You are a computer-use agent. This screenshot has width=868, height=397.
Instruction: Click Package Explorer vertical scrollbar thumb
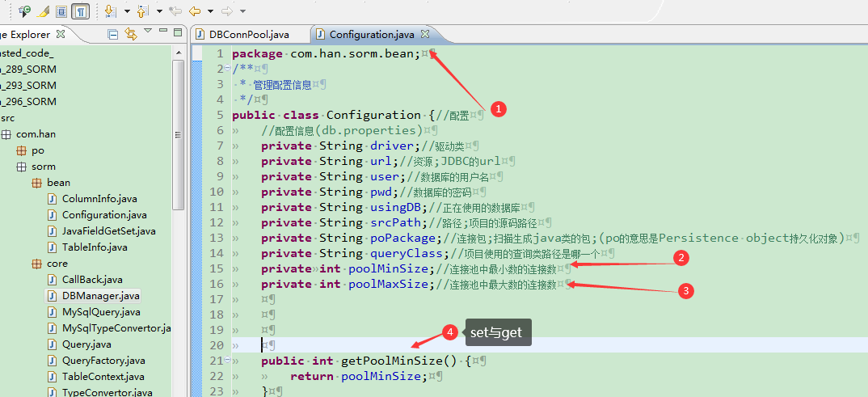point(179,135)
